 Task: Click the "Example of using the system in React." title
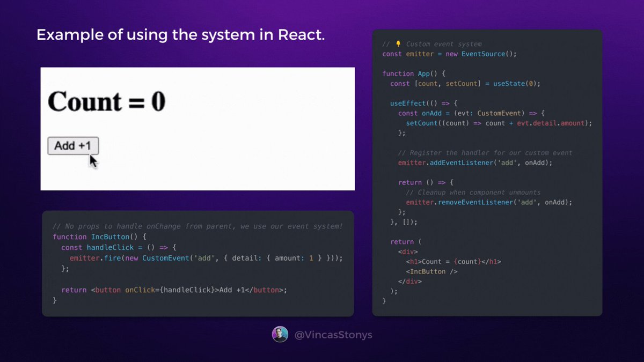click(x=180, y=35)
